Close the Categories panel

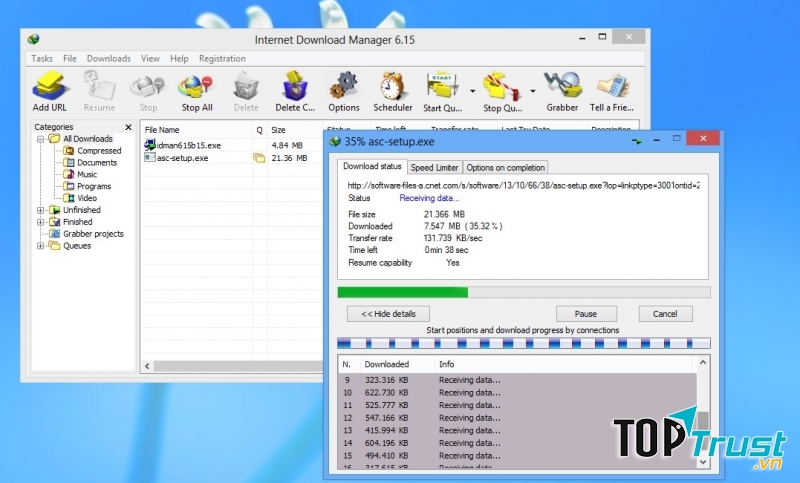128,127
